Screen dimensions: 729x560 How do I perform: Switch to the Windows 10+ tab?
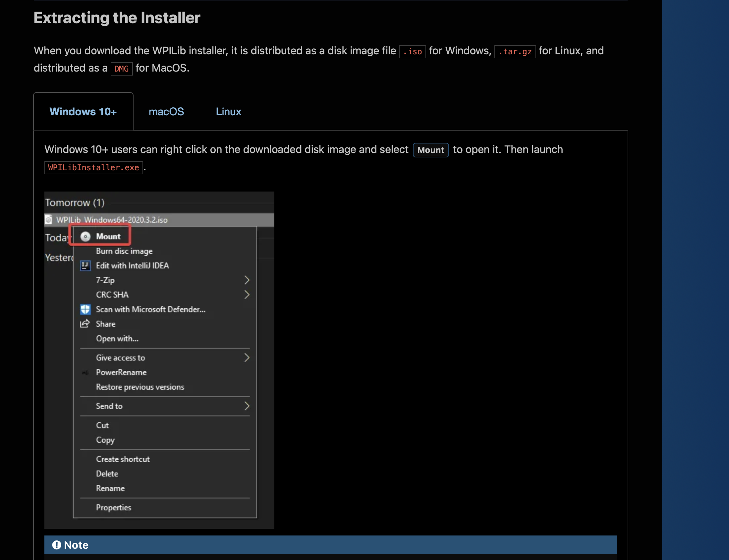[x=83, y=111]
